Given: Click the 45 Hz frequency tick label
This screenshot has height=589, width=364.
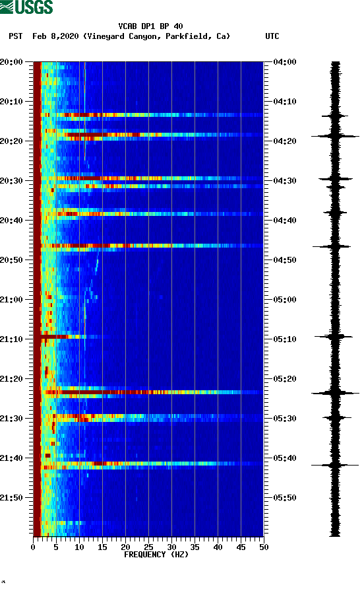Looking at the screenshot, I should (241, 547).
